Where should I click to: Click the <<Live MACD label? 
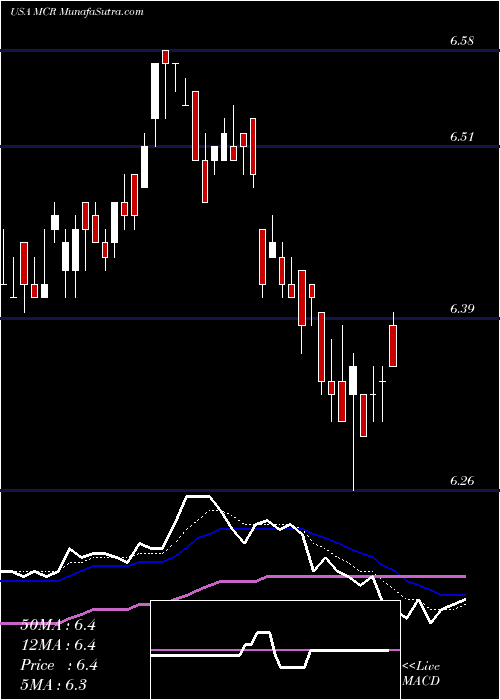pos(421,673)
